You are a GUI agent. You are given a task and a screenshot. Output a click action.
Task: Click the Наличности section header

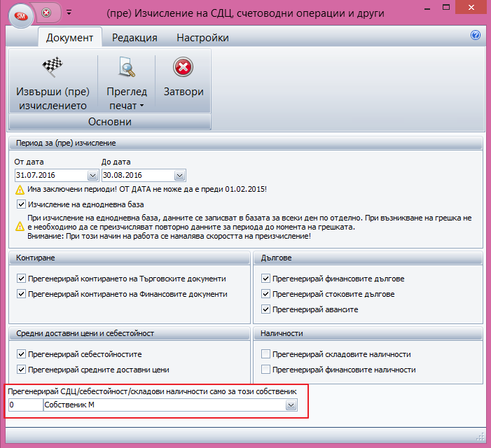click(368, 333)
